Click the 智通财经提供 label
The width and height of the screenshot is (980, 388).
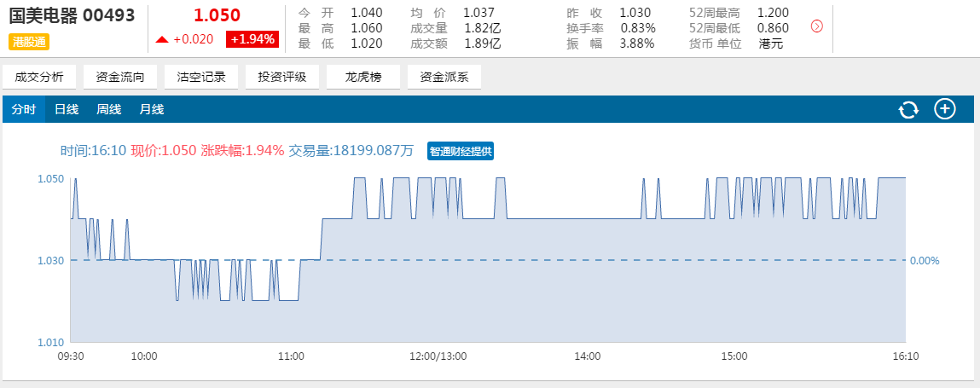click(x=461, y=151)
